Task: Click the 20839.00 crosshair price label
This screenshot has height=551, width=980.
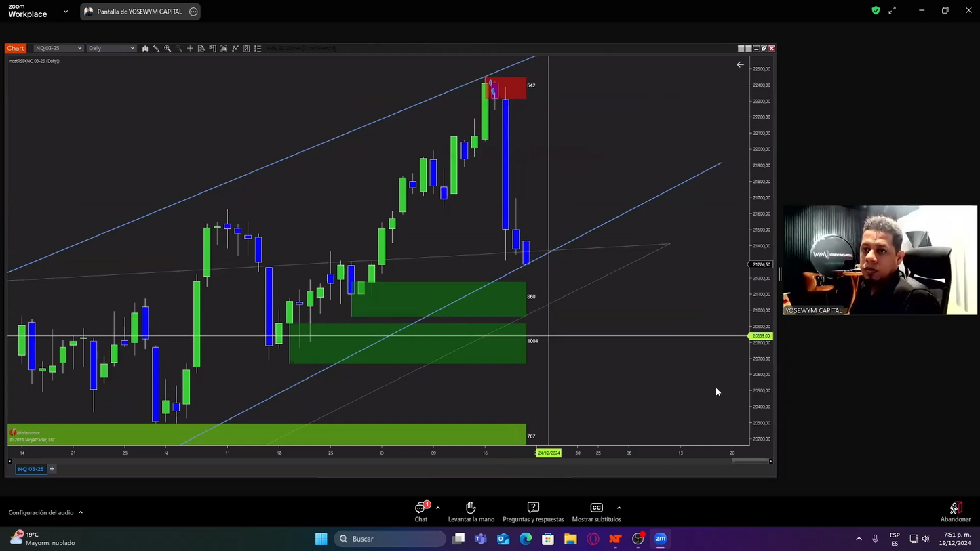Action: click(761, 336)
